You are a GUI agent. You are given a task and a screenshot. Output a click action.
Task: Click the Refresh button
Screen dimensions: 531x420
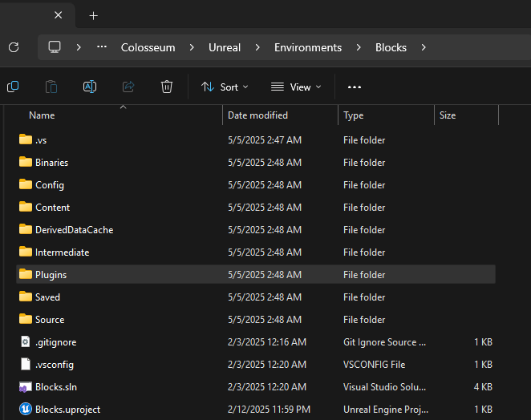[14, 47]
